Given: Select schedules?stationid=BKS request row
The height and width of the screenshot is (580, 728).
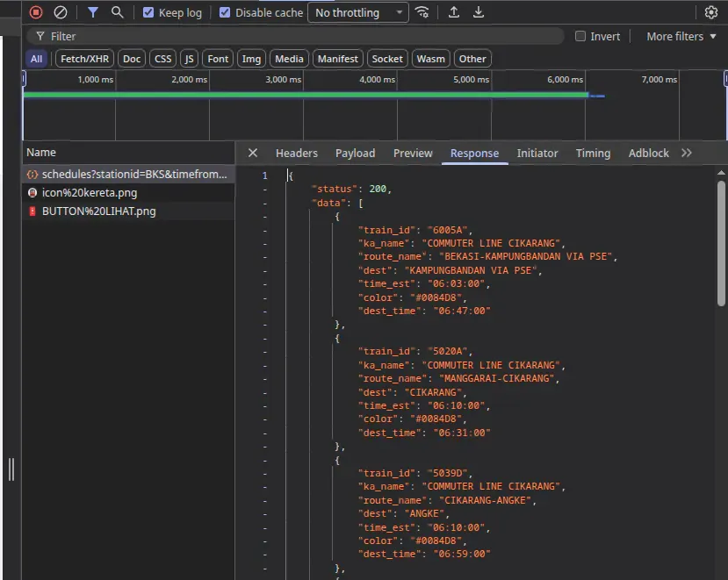Looking at the screenshot, I should coord(128,174).
